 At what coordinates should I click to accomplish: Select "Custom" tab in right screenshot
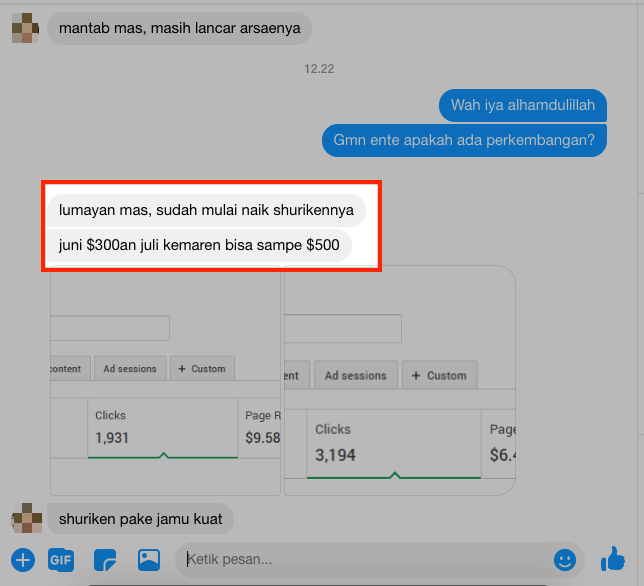click(438, 376)
